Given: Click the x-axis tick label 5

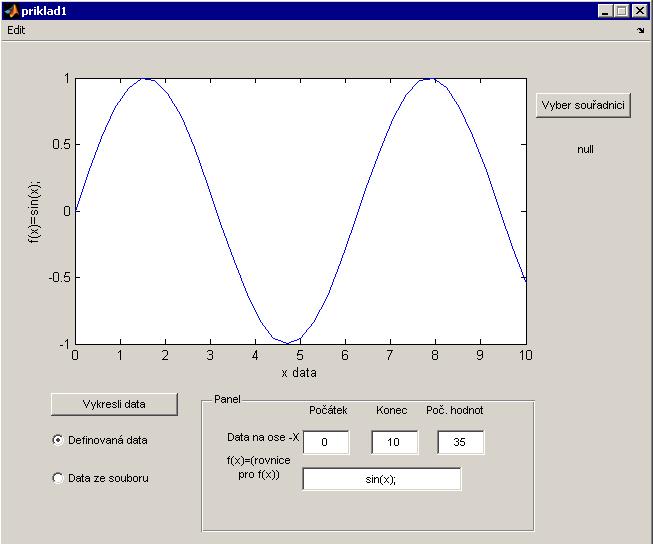Looking at the screenshot, I should pos(300,355).
